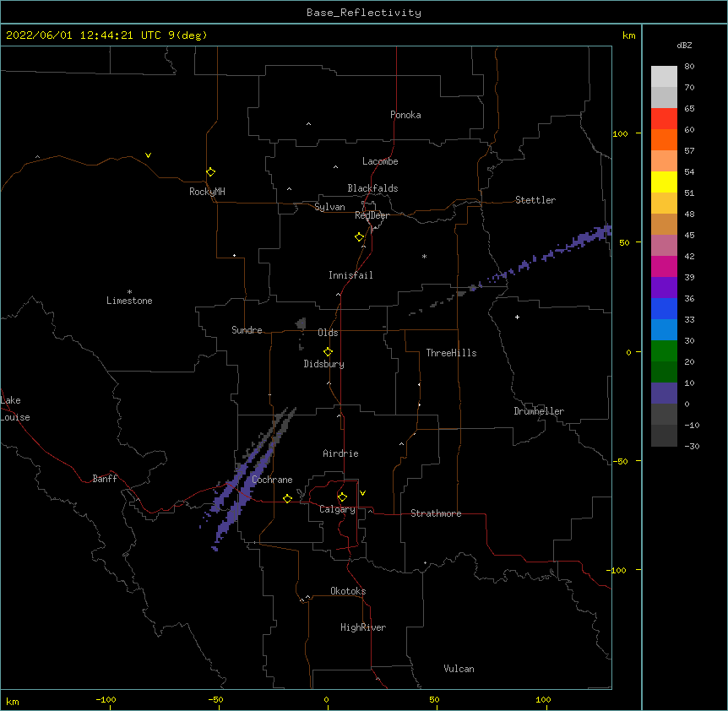728x711 pixels.
Task: Click the Base_Reflectivity title
Action: [x=364, y=13]
